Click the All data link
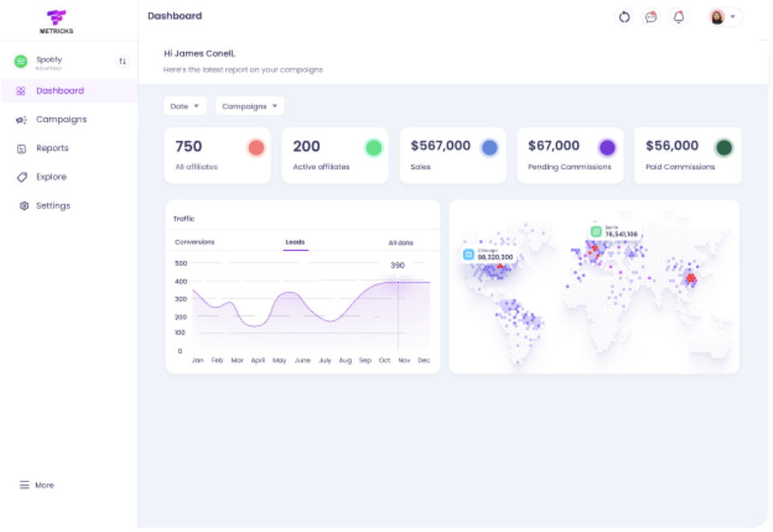Image resolution: width=773 pixels, height=532 pixels. (x=401, y=243)
